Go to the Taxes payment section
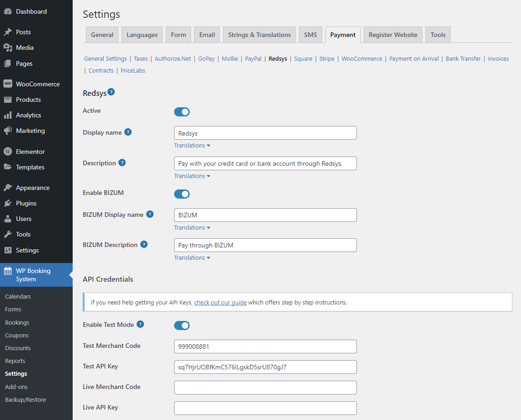This screenshot has height=420, width=521. (x=141, y=59)
